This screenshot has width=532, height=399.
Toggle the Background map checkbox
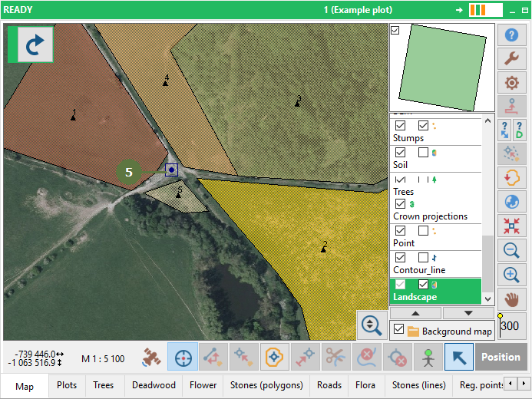point(398,329)
